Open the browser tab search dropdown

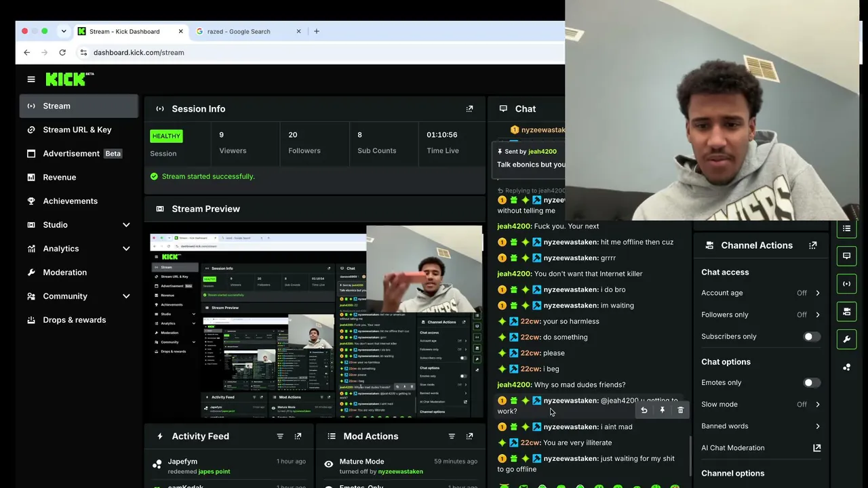64,31
